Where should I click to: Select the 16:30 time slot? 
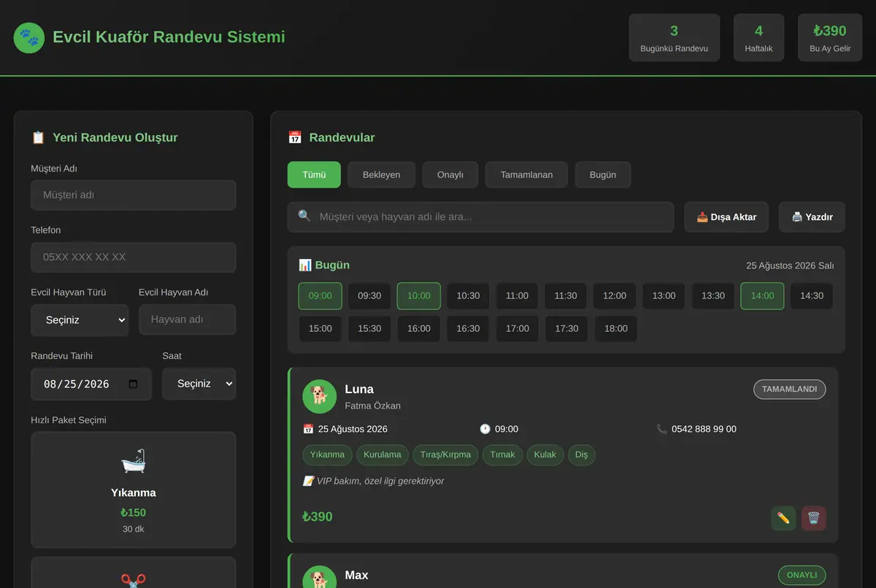(468, 328)
